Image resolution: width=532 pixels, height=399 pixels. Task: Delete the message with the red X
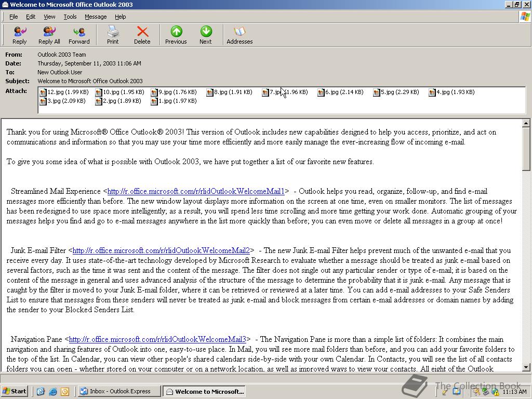(x=142, y=35)
